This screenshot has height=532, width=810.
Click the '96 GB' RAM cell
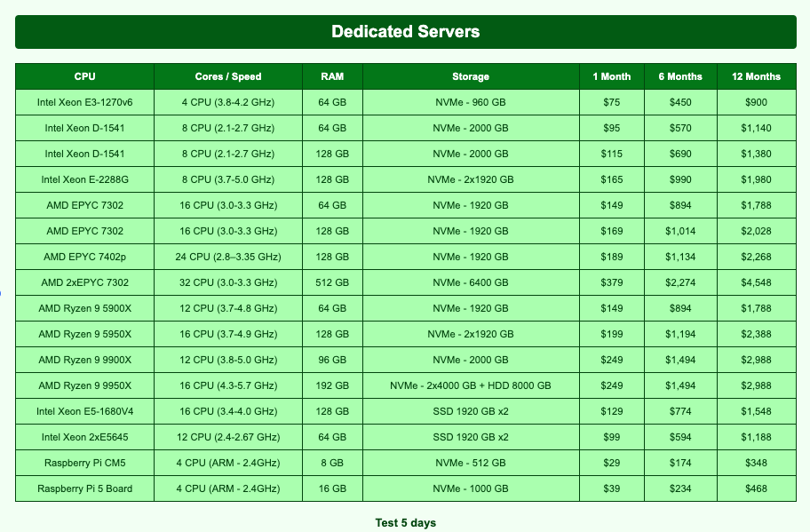[332, 360]
